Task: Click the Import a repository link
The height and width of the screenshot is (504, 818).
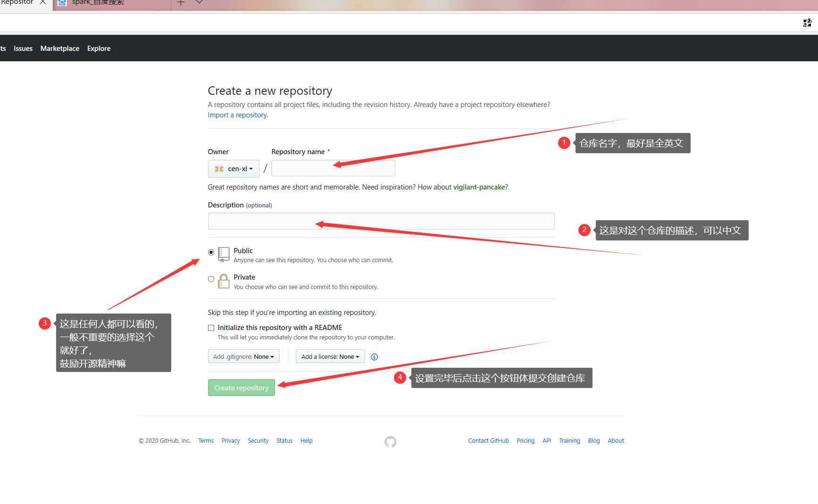Action: 238,115
